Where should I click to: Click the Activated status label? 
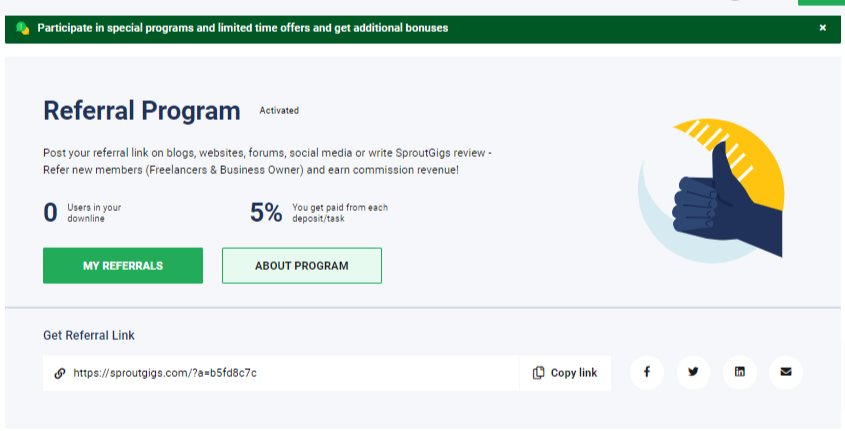pos(279,110)
